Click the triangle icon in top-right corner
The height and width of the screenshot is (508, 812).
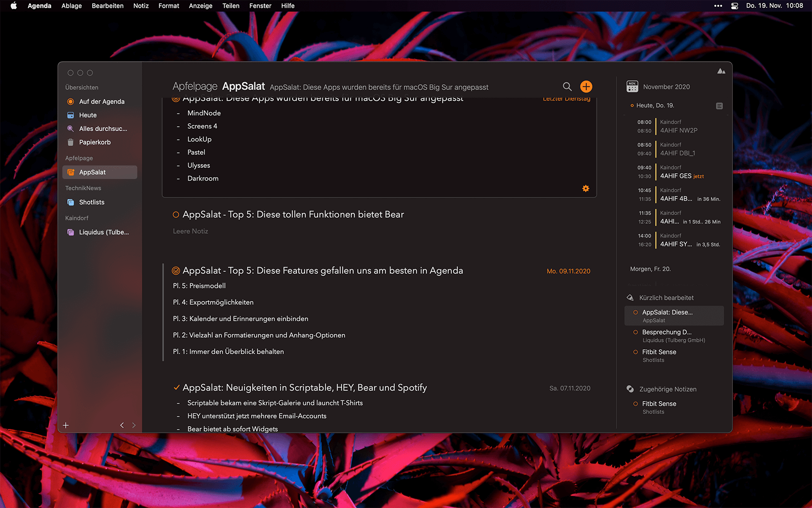(x=721, y=71)
